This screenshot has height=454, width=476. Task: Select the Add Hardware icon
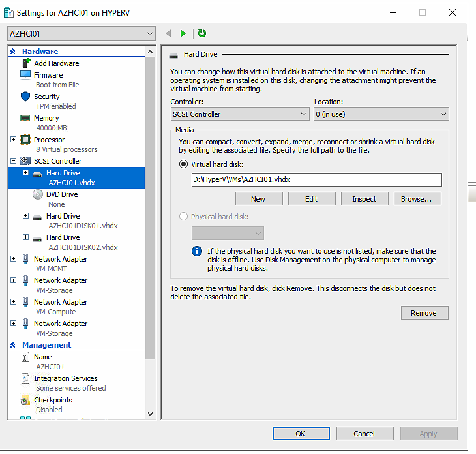tap(25, 63)
